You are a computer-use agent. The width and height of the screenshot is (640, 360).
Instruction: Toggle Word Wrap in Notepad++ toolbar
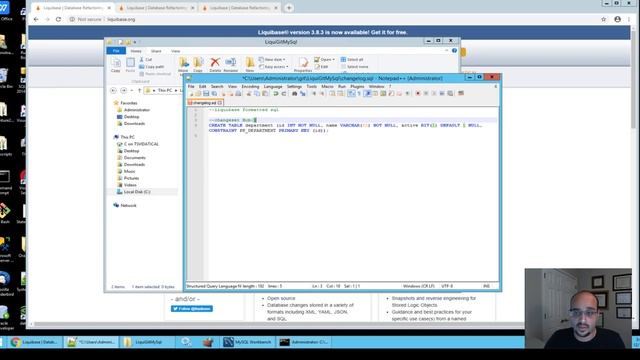351,93
